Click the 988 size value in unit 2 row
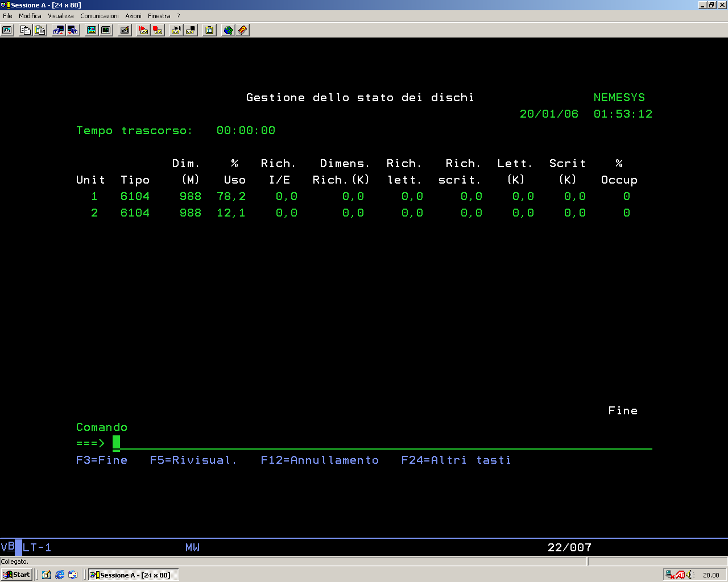The height and width of the screenshot is (582, 728). click(x=191, y=213)
